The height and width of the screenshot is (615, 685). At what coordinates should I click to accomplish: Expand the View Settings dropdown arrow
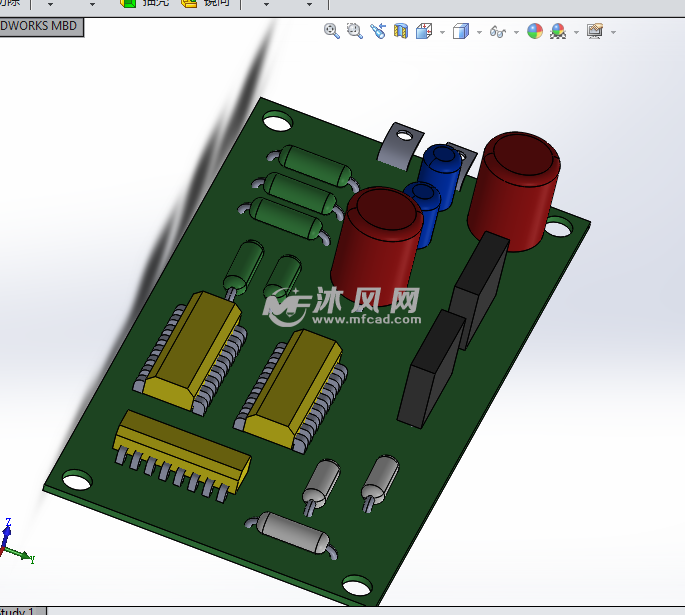point(613,32)
